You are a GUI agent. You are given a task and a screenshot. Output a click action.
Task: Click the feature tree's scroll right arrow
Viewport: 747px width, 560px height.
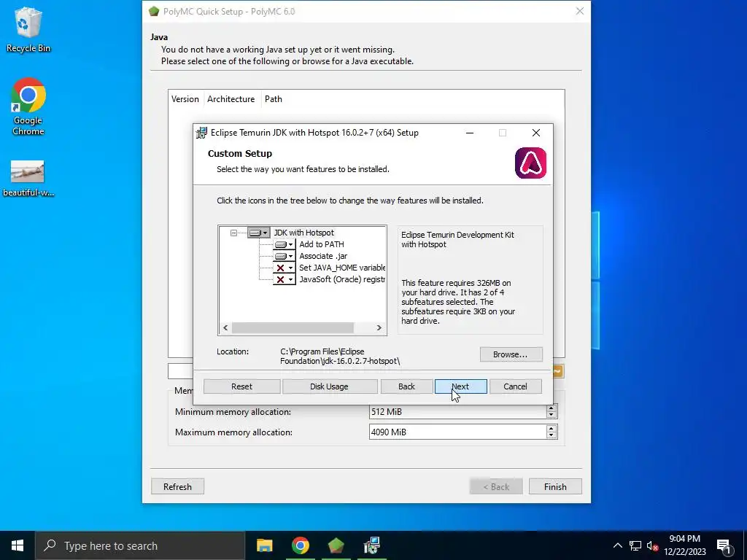pos(379,327)
